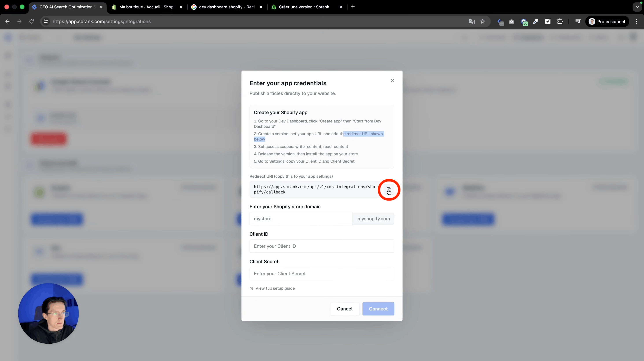Open the Professionnel profile menu

(x=607, y=22)
